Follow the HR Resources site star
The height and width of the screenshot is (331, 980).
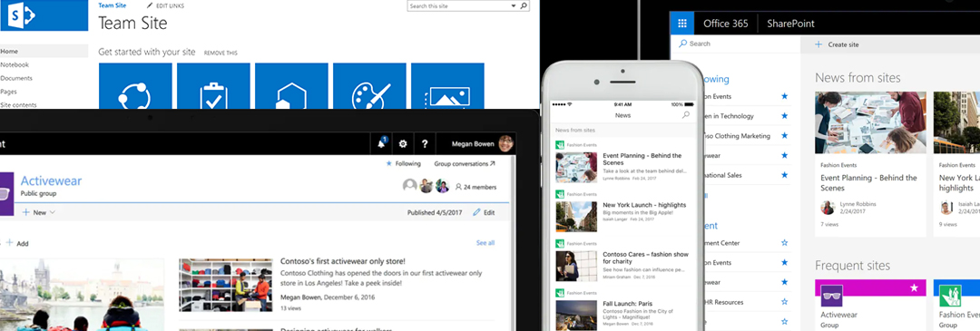pyautogui.click(x=784, y=302)
